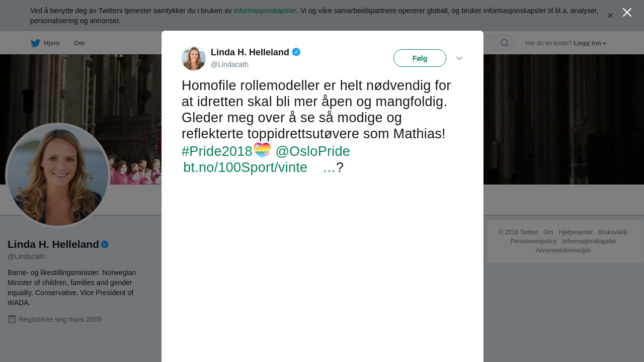Open Linda's avatar in the tweet

click(x=194, y=58)
